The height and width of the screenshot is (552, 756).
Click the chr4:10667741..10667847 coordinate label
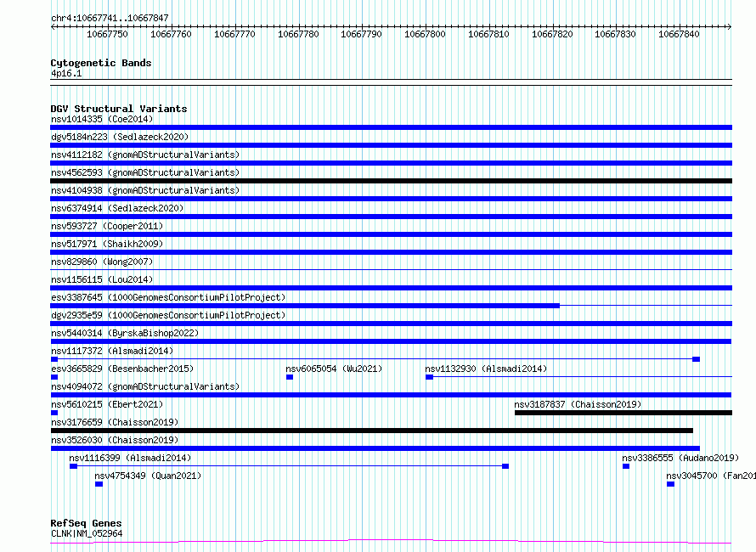(110, 18)
